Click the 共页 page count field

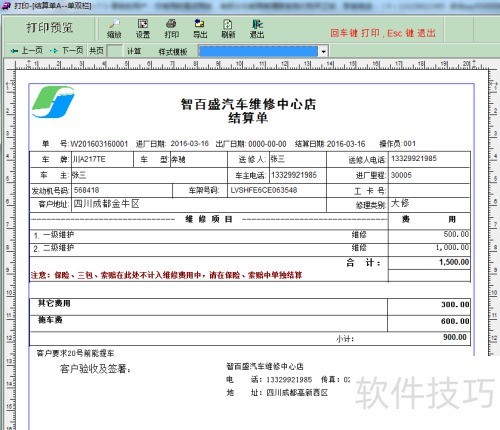[x=115, y=51]
